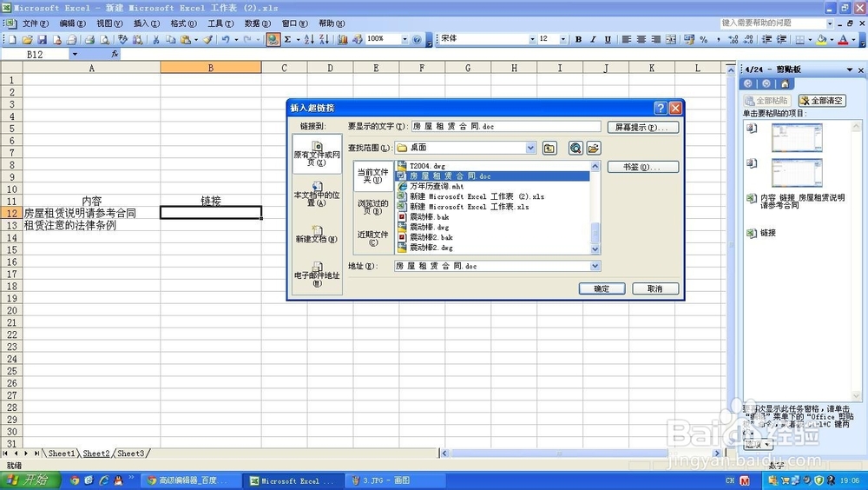This screenshot has width=868, height=490.
Task: Click the Cut scissors icon
Action: pyautogui.click(x=156, y=39)
